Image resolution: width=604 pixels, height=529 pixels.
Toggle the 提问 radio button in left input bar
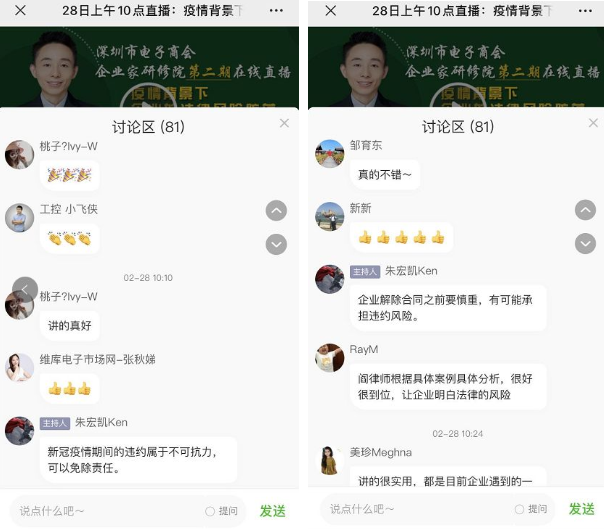(x=210, y=511)
